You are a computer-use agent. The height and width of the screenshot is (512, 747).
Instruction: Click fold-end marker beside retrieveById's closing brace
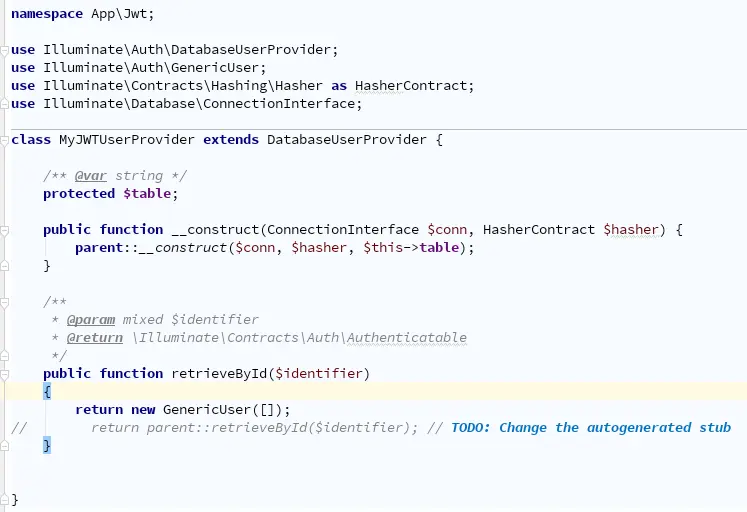click(5, 445)
